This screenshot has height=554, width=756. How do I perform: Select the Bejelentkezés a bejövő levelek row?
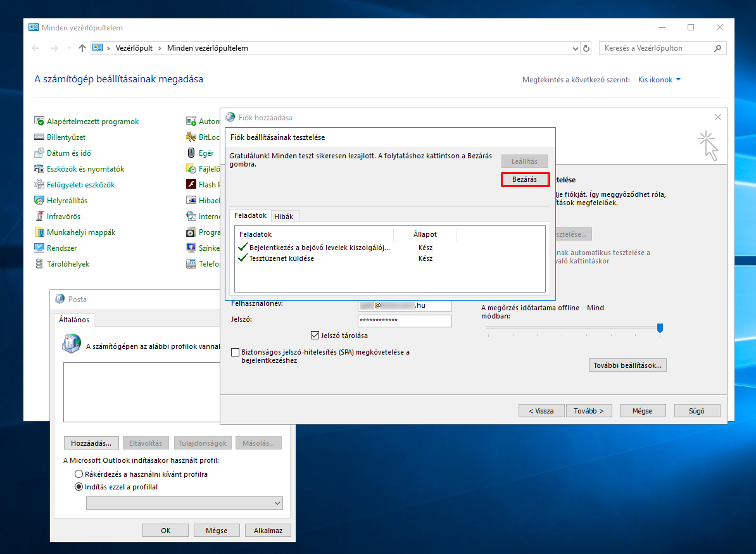coord(389,248)
